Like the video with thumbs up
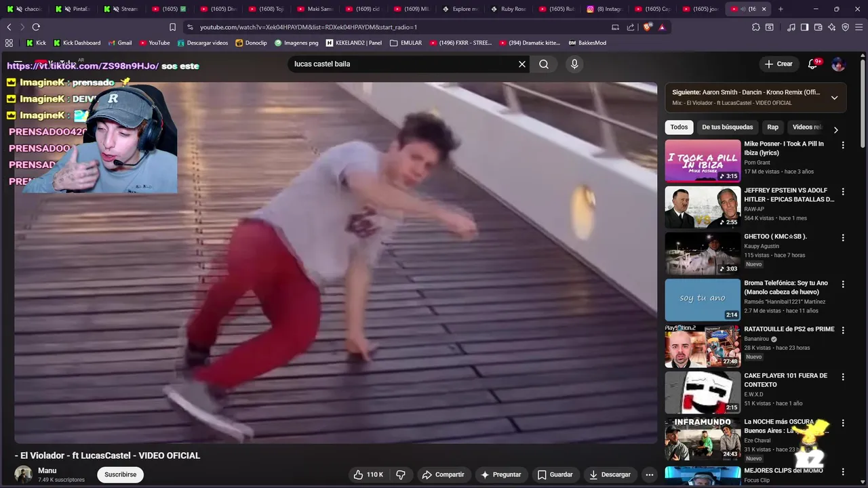Viewport: 868px width, 488px height. (368, 474)
